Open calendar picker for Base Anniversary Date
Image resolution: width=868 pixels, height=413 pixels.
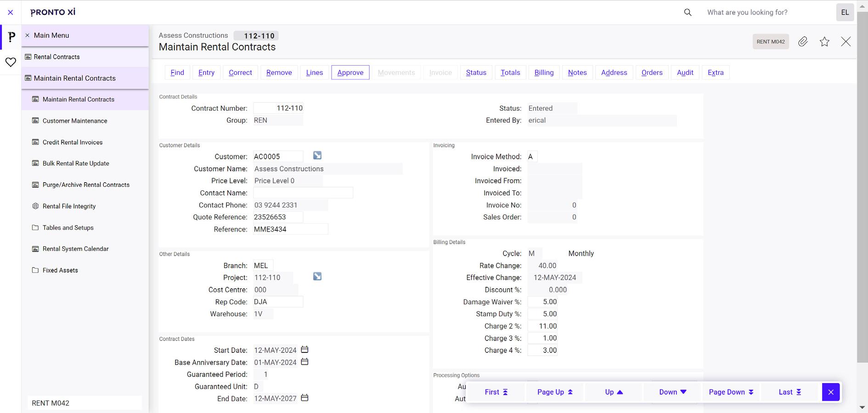pos(304,362)
